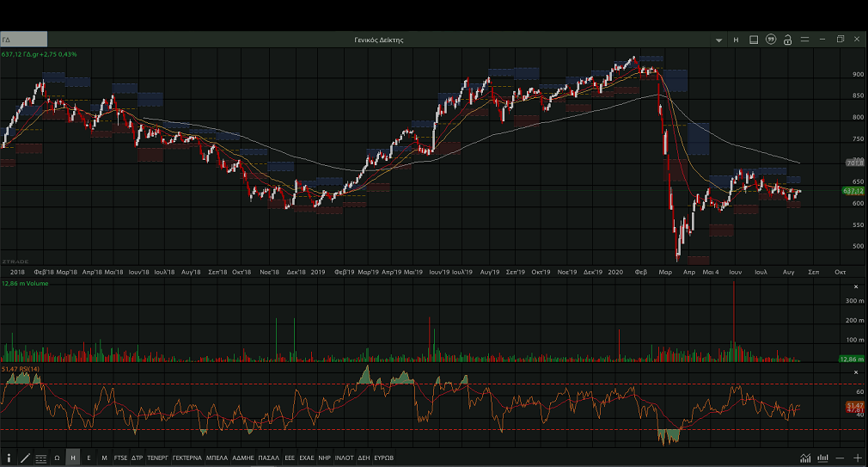Click the green 637,12 price marker
This screenshot has height=467, width=868.
tap(853, 191)
